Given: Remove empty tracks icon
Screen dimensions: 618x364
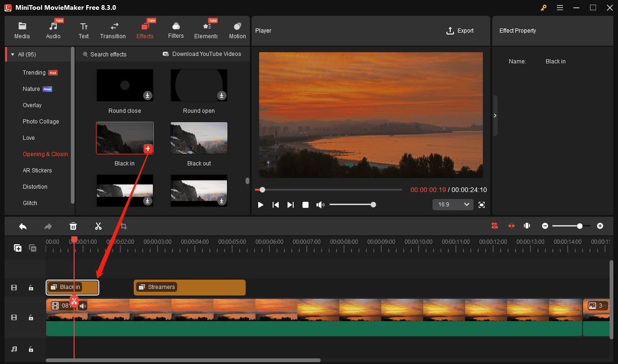Looking at the screenshot, I should pos(33,248).
